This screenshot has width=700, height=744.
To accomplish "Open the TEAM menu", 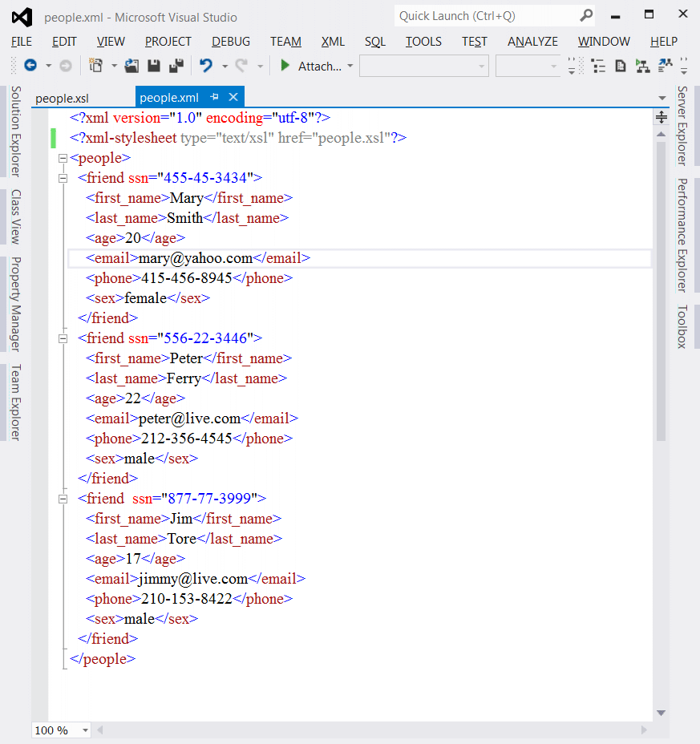I will tap(285, 42).
